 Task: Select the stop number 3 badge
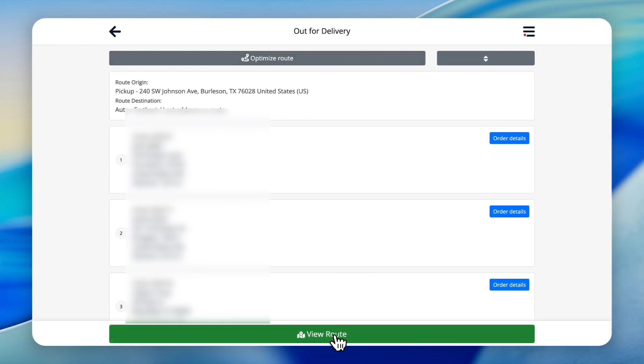tap(121, 306)
